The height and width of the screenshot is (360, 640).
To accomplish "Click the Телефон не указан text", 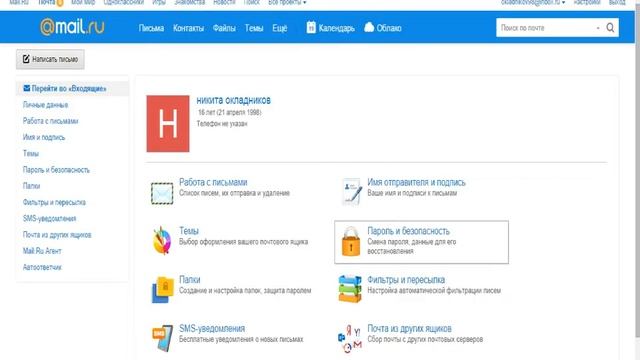I will [222, 124].
